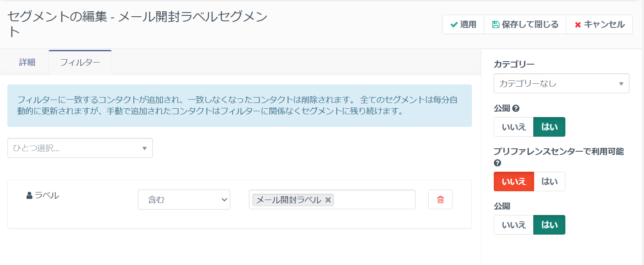Select はい on the upper 公開 toggle
The image size is (644, 265).
coord(549,127)
